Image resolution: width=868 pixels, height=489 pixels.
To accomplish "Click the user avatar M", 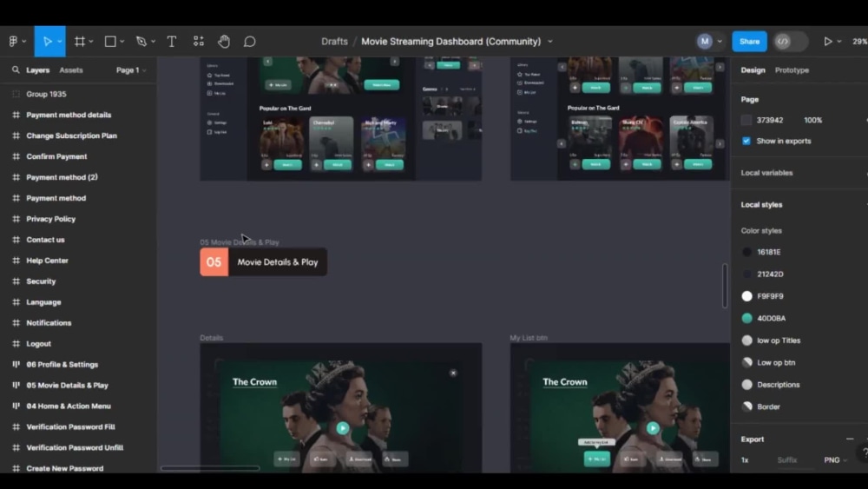I will [x=704, y=41].
